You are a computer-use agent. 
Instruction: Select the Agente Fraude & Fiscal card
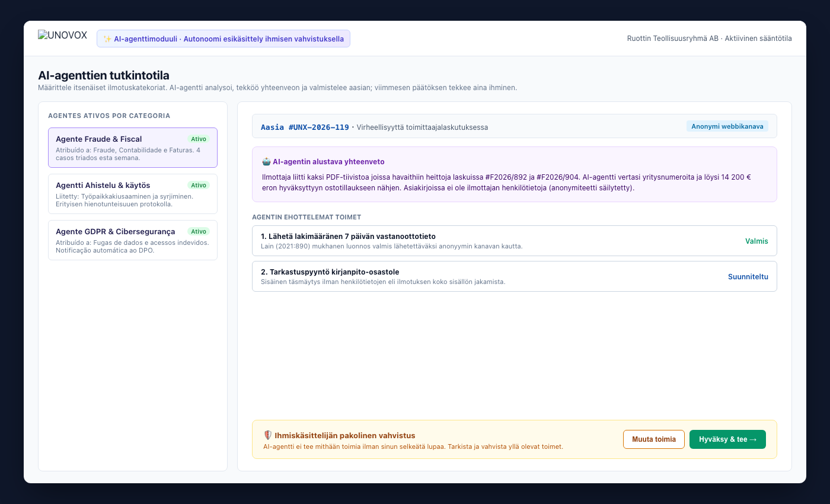[133, 148]
